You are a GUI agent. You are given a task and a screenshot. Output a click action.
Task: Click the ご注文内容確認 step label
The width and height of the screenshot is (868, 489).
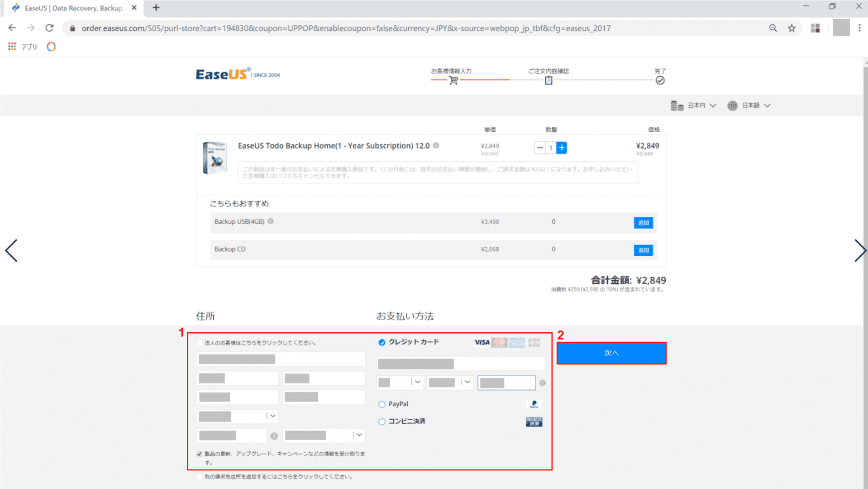548,71
